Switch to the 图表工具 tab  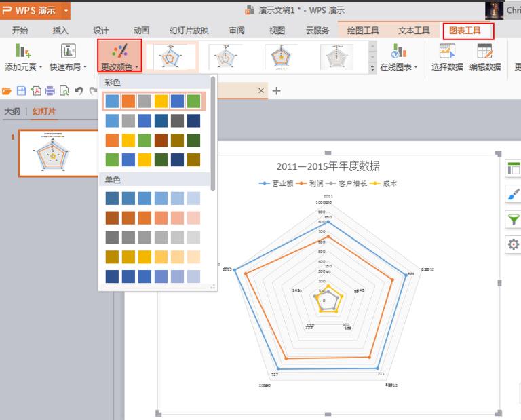(468, 31)
